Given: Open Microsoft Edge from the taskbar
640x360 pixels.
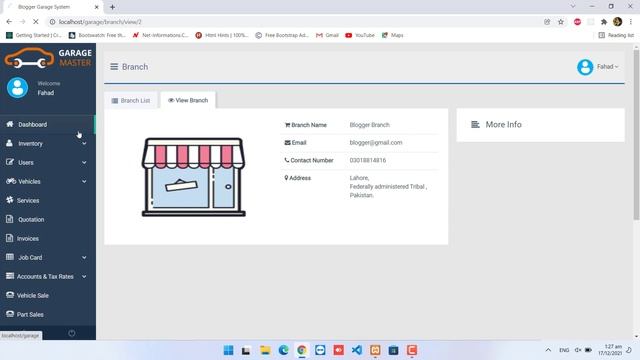Looking at the screenshot, I should pos(284,350).
